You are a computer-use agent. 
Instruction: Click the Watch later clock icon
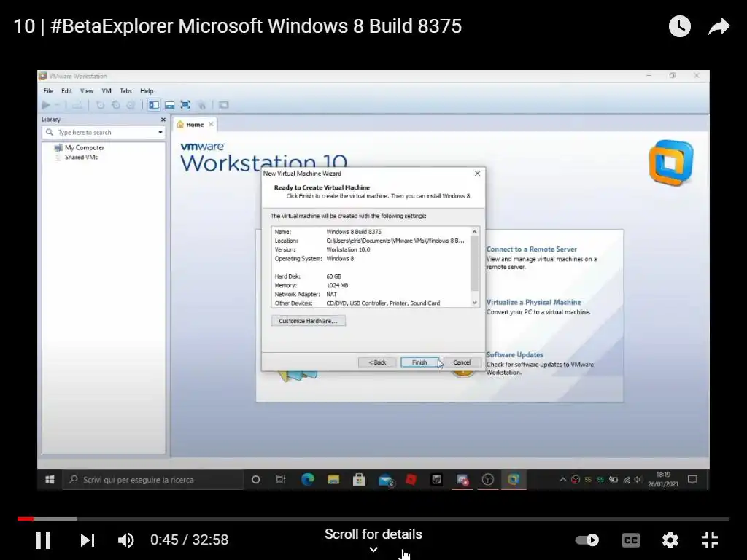coord(680,26)
